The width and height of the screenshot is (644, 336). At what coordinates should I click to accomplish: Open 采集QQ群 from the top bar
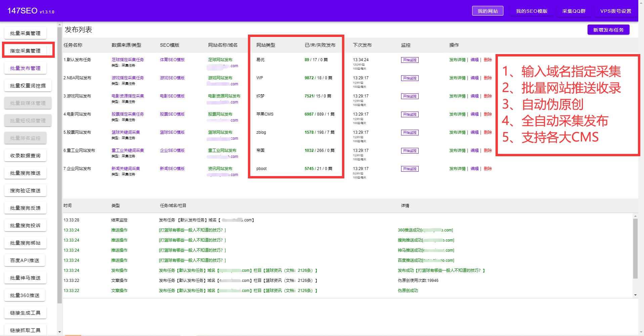[574, 10]
